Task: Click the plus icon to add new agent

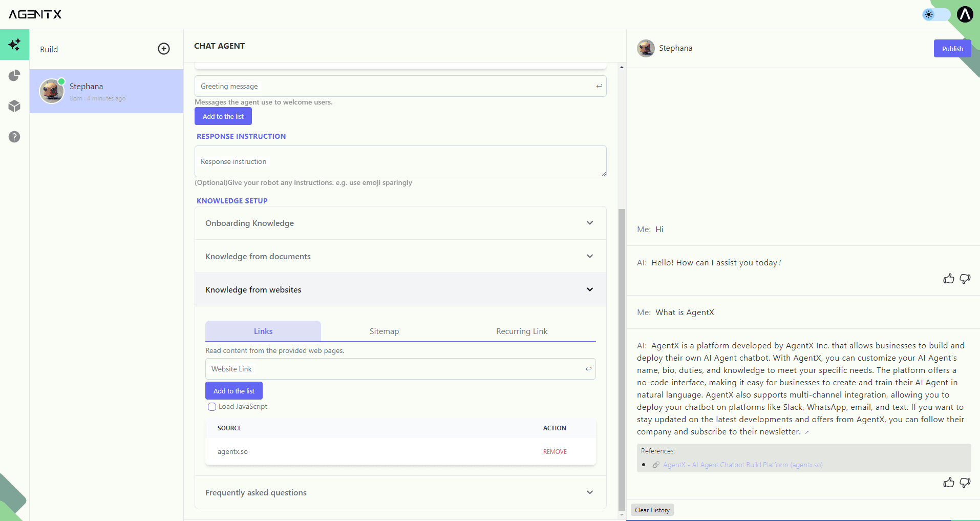Action: point(164,49)
